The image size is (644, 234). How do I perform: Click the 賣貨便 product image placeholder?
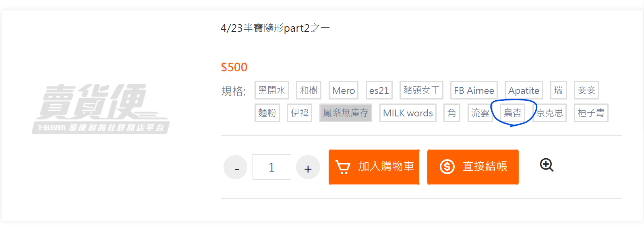tap(101, 109)
